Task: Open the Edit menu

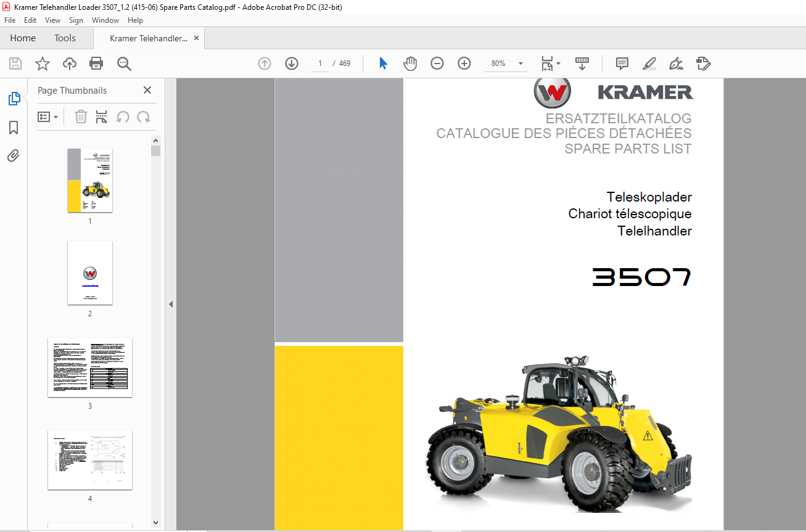Action: [30, 20]
